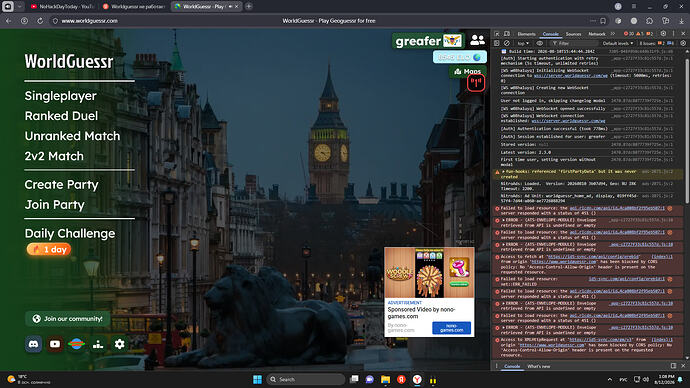Switch to the Network tab
Image resolution: width=690 pixels, height=388 pixels.
597,34
